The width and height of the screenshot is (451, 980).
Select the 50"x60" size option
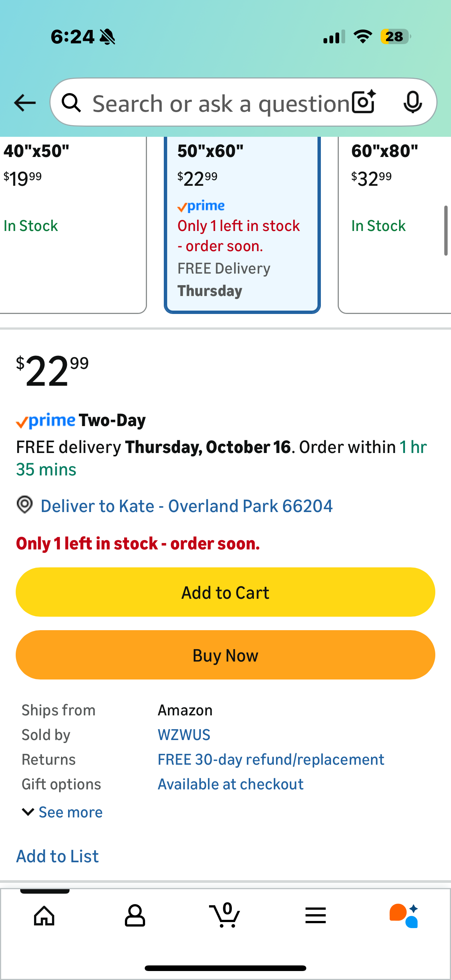click(242, 225)
